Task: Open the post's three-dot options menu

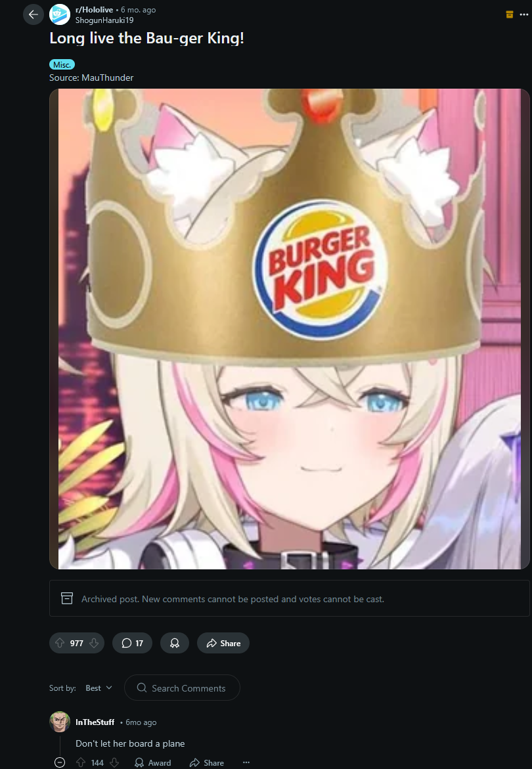Action: 524,14
